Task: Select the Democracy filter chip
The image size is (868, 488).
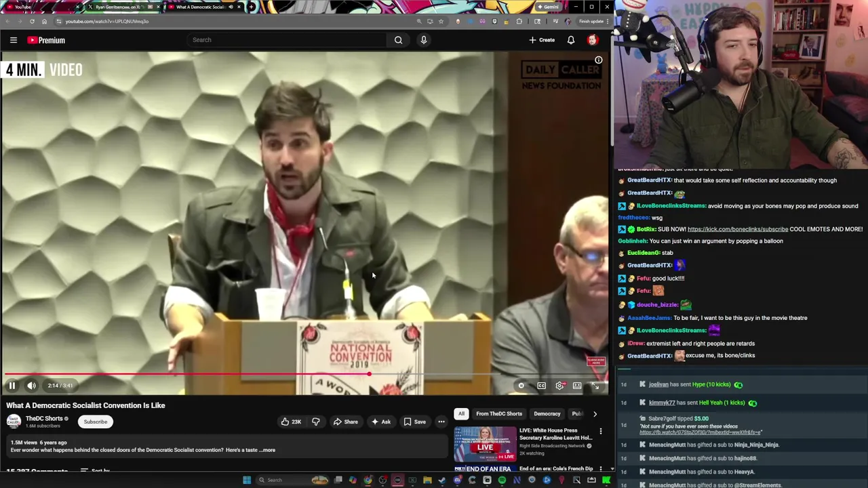Action: tap(547, 413)
